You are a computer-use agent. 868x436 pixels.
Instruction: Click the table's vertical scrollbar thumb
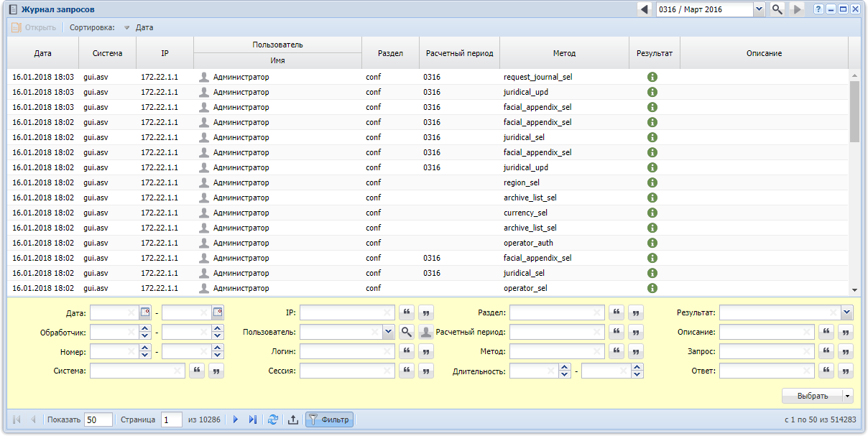(854, 111)
